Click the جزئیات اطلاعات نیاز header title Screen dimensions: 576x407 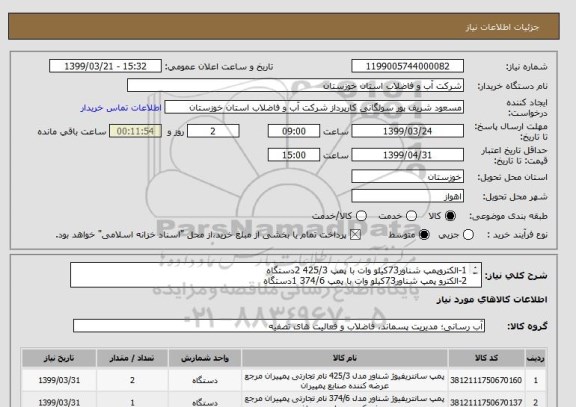click(502, 27)
